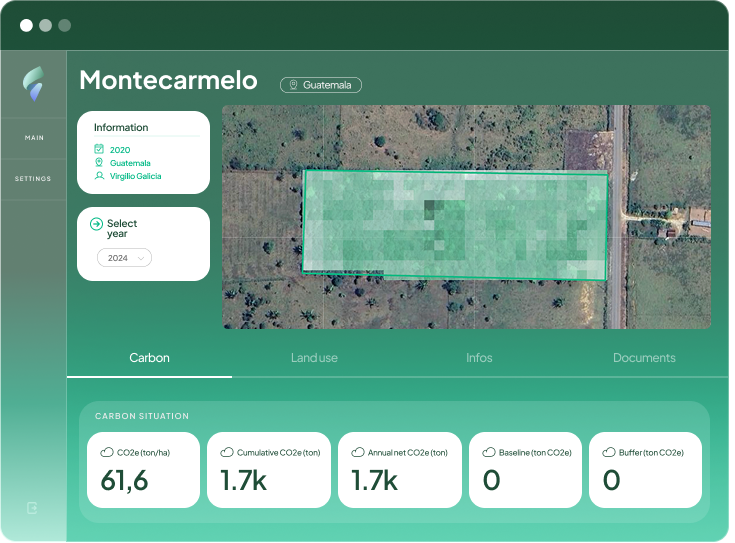Click the Information card heading
This screenshot has height=543, width=735.
click(x=121, y=128)
